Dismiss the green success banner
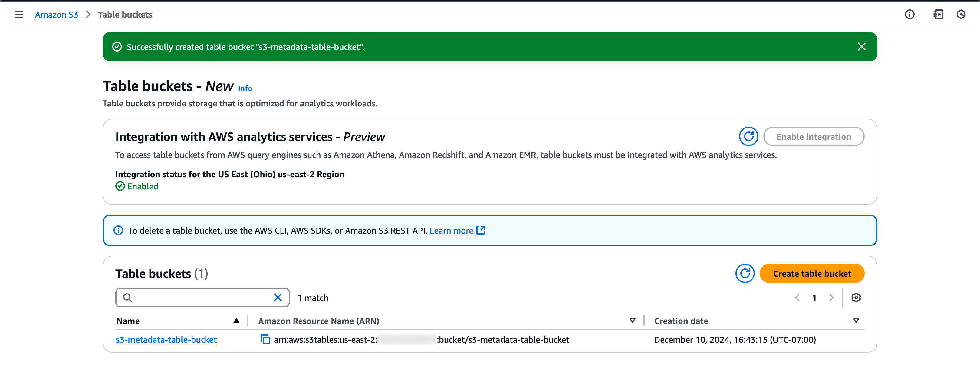Image resolution: width=980 pixels, height=366 pixels. (861, 46)
